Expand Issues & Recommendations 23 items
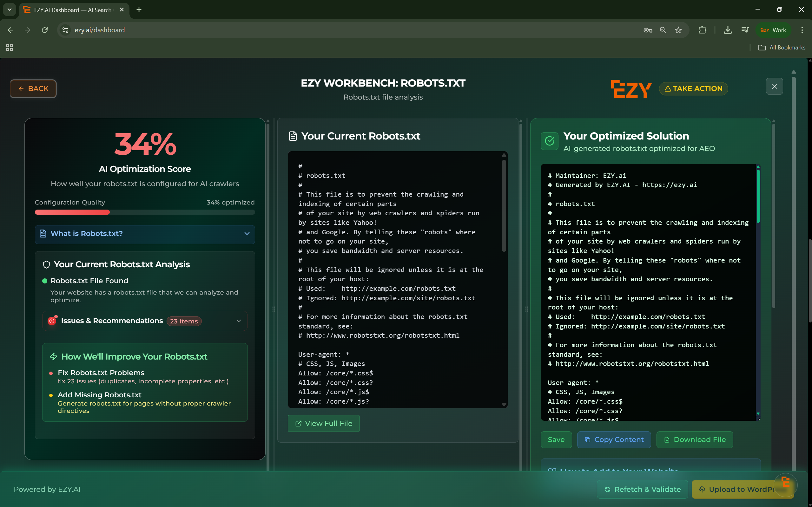Image resolution: width=812 pixels, height=507 pixels. click(145, 321)
